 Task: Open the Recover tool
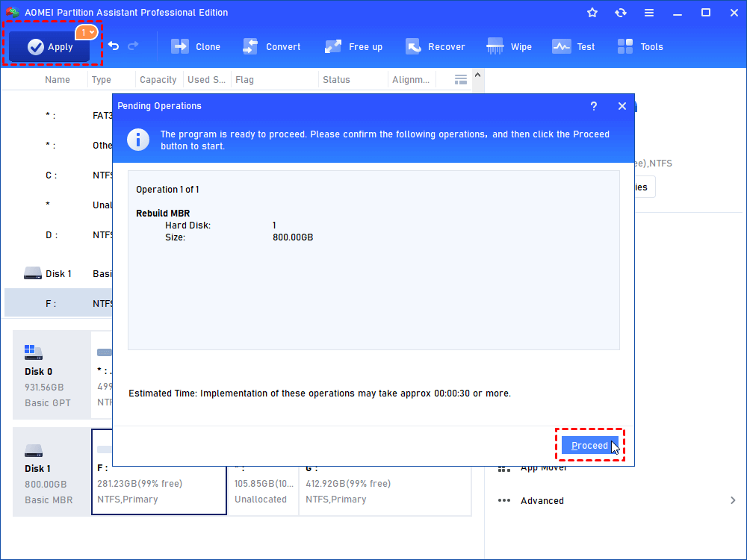point(436,46)
